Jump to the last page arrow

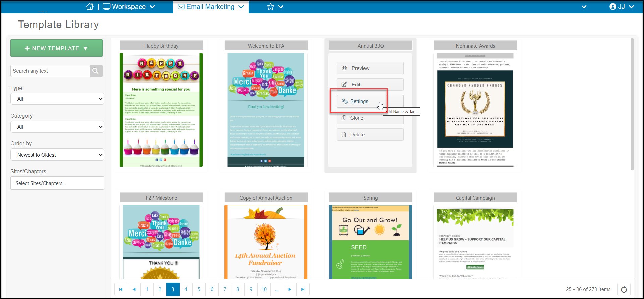tap(303, 289)
